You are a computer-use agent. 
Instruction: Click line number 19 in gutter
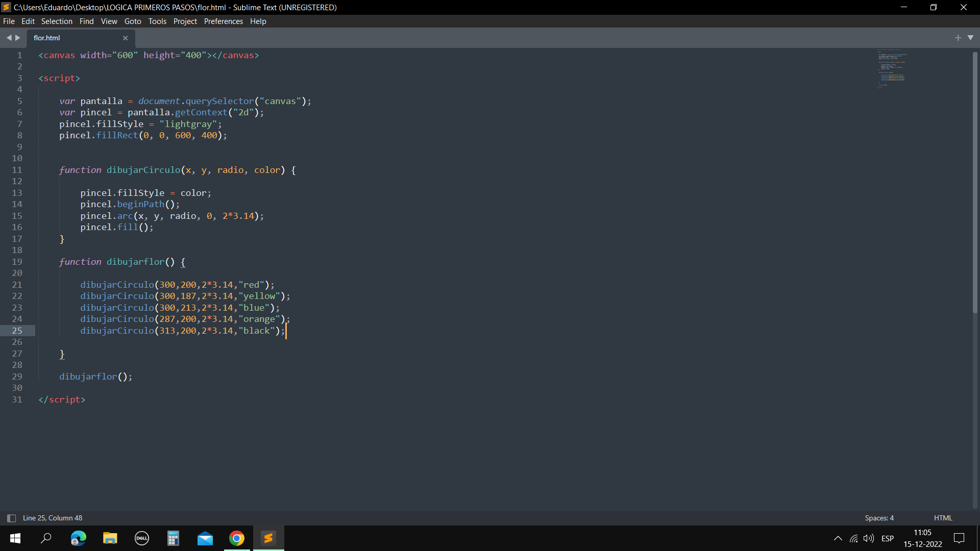17,262
